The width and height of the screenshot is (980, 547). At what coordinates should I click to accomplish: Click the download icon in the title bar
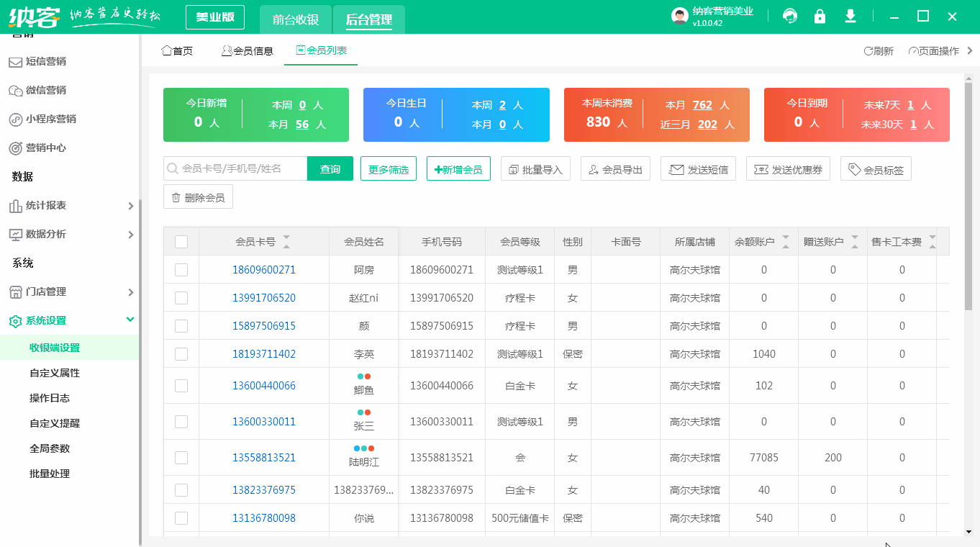850,15
